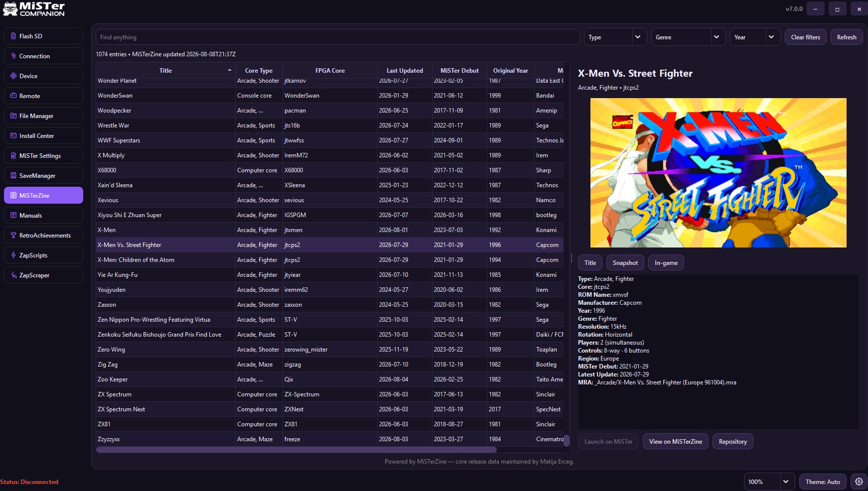Click the Install Center icon
868x491 pixels.
[x=13, y=136]
